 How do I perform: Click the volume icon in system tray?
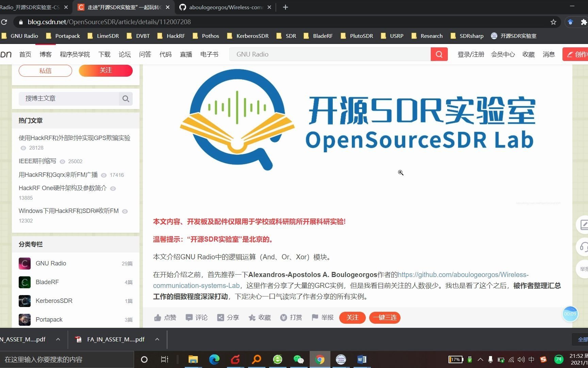coord(521,359)
